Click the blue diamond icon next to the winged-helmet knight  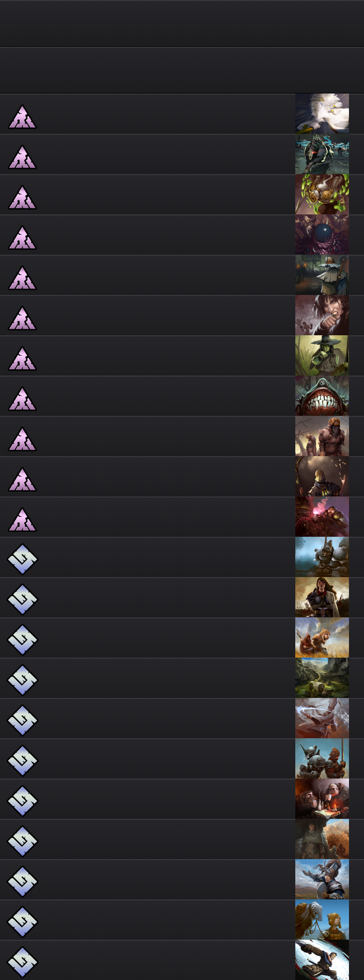(22, 881)
